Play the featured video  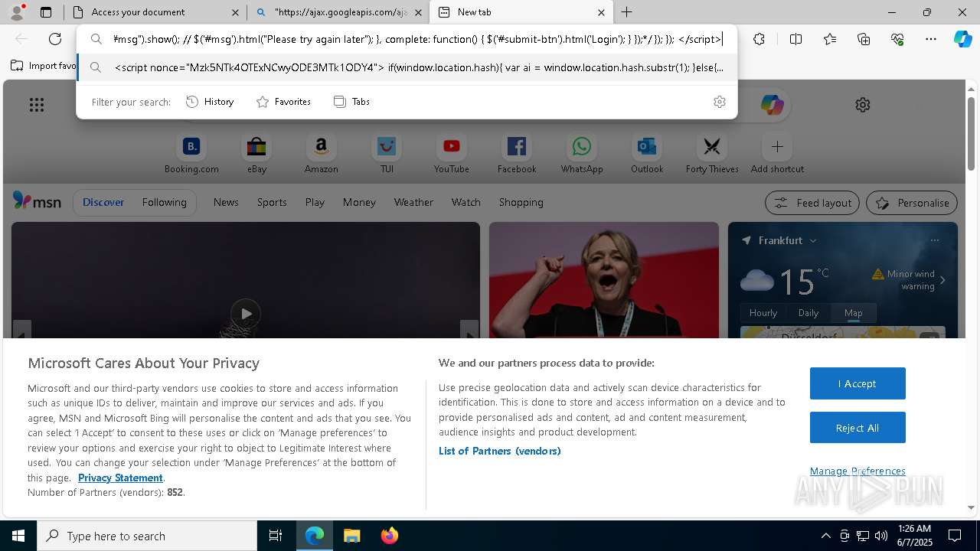coord(246,313)
